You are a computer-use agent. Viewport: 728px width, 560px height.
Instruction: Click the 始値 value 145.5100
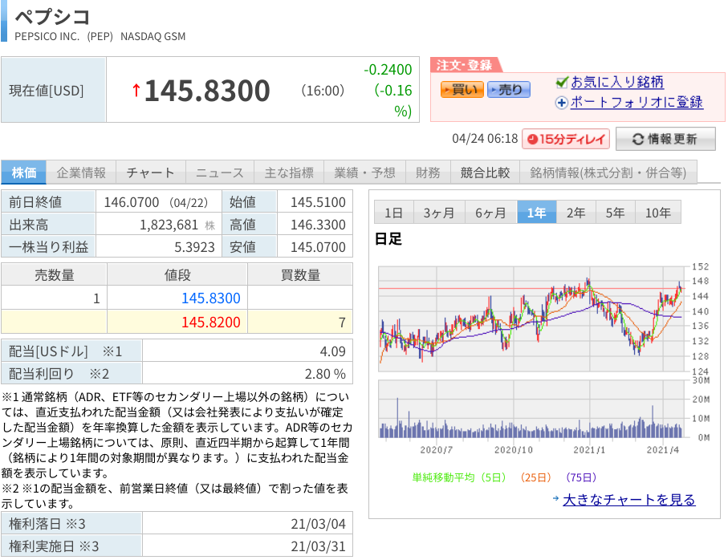(x=318, y=202)
